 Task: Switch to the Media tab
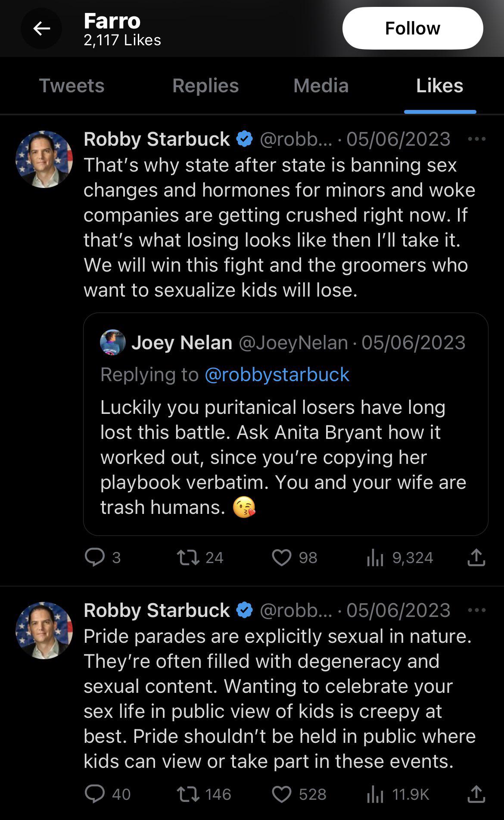click(321, 86)
